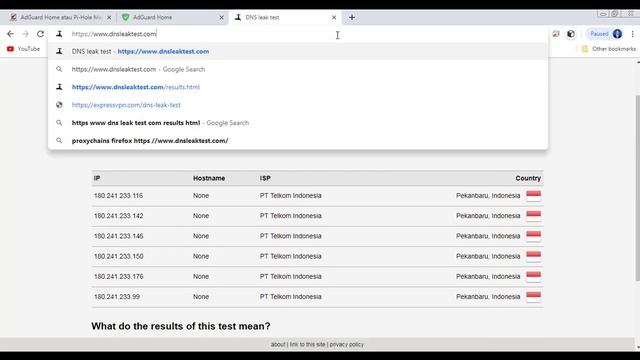
Task: Close the AdGuard Home tab
Action: 222,18
